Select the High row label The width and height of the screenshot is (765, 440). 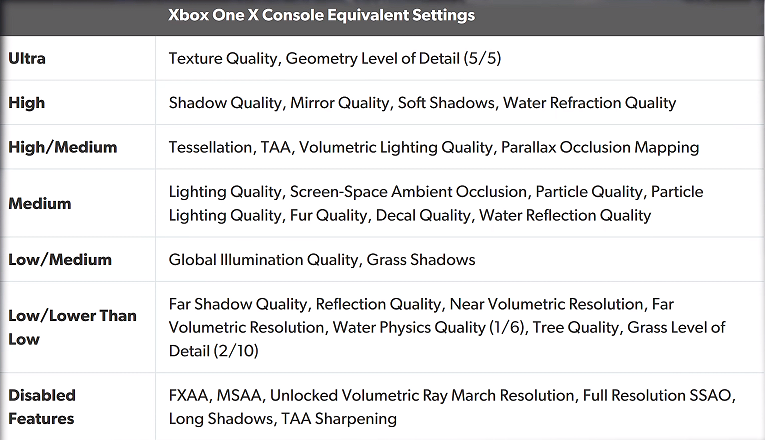click(x=26, y=103)
